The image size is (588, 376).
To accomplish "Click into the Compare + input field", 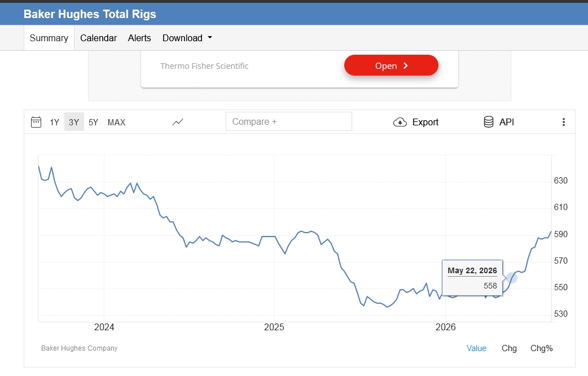I will pyautogui.click(x=289, y=121).
